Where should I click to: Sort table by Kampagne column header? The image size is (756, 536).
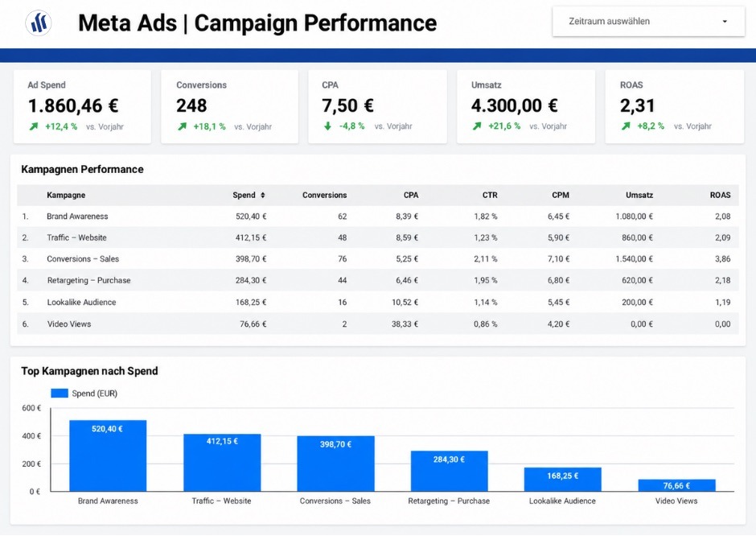66,196
